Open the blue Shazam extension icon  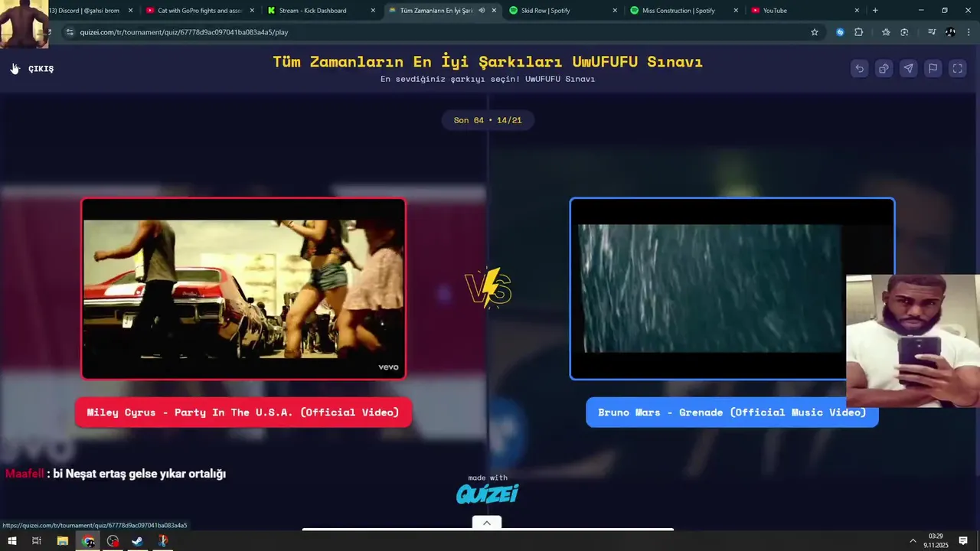(840, 32)
